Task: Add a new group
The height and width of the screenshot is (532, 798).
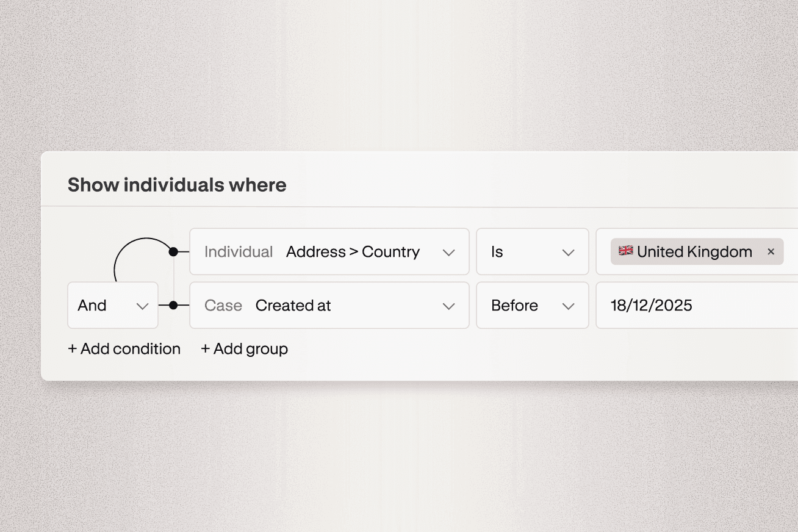Action: [244, 349]
